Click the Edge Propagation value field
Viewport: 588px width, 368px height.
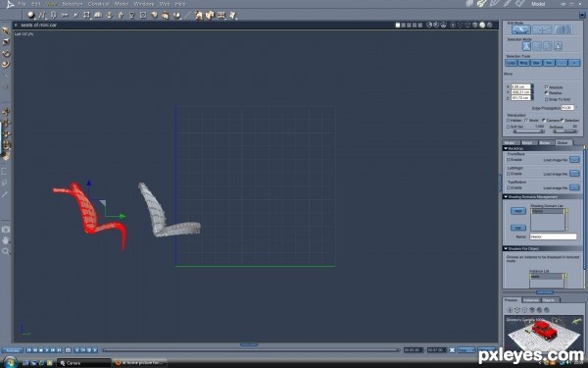point(567,108)
